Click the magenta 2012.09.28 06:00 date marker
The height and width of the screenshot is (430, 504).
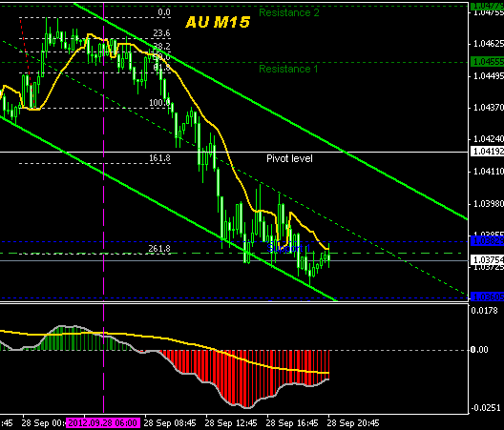coord(103,422)
